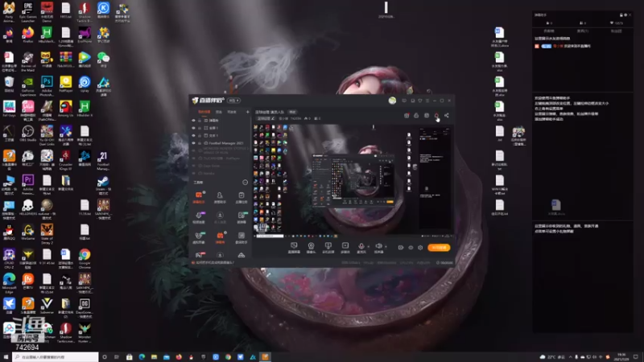Image resolution: width=644 pixels, height=362 pixels.
Task: Open the camera source tool
Action: [311, 247]
